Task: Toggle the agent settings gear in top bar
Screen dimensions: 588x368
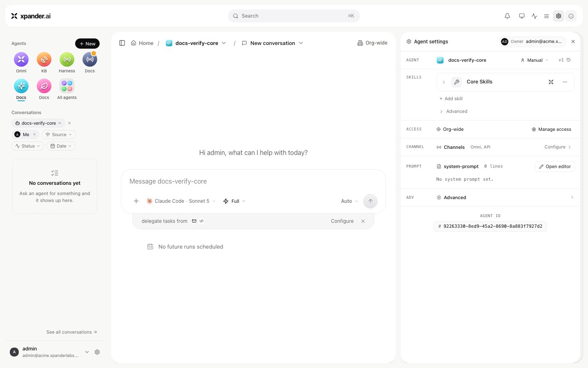Action: click(559, 16)
